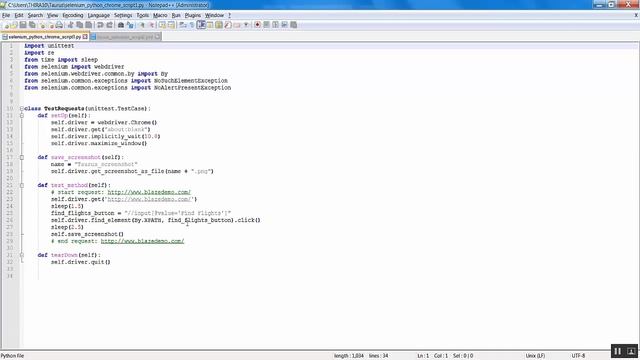Click the Playback macro toolbar icon
Viewport: 640px width, 360px height.
276,25
